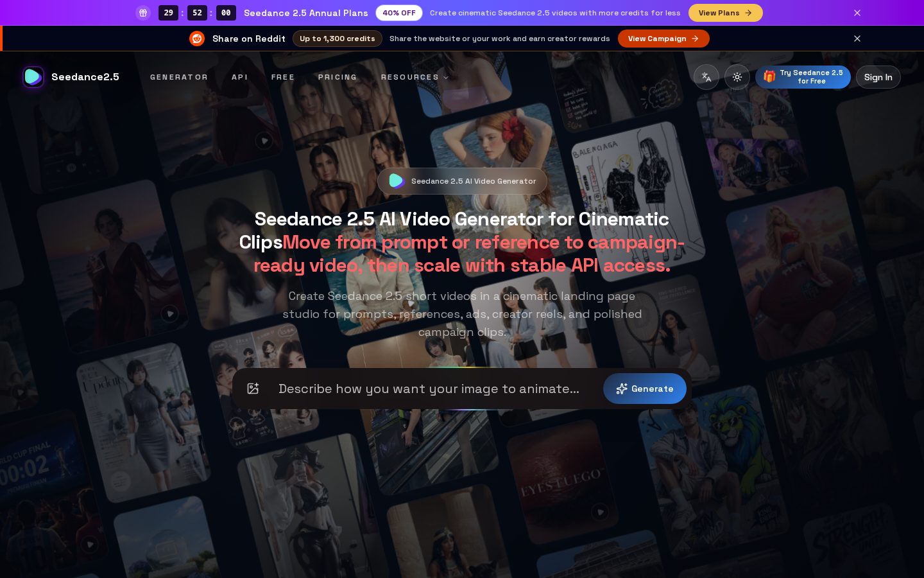Click the Seedance 2.5 AI Video Generator badge
Image resolution: width=924 pixels, height=578 pixels.
(462, 181)
